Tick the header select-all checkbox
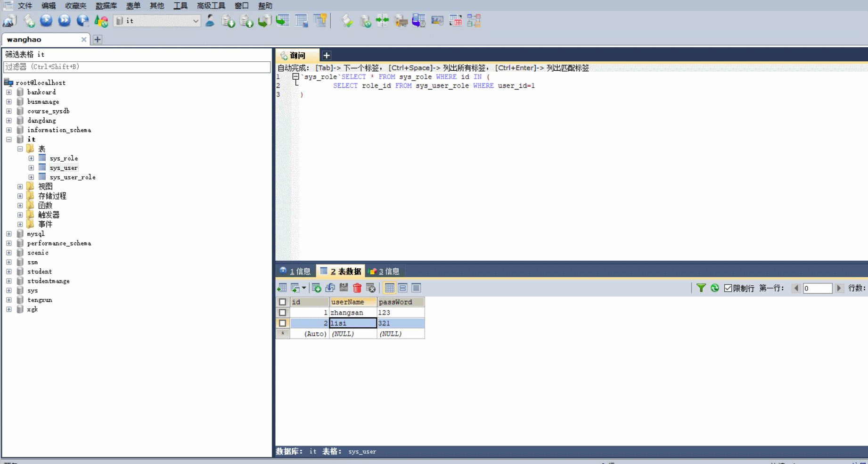The image size is (868, 464). tap(282, 302)
